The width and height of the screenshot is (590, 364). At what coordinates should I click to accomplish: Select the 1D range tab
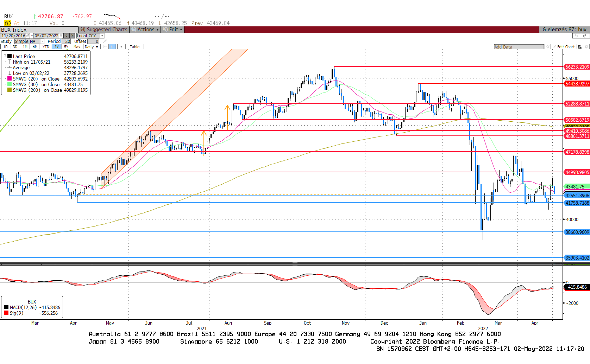point(5,47)
